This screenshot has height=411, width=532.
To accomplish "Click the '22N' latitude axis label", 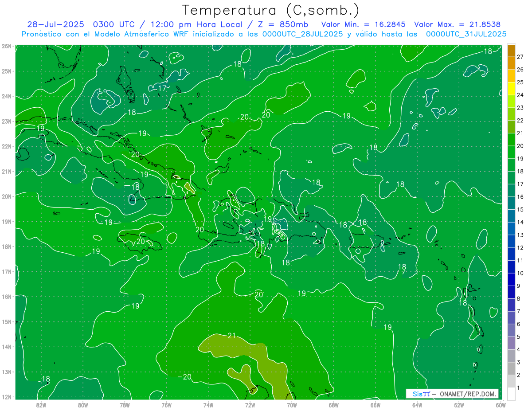I will pos(7,146).
